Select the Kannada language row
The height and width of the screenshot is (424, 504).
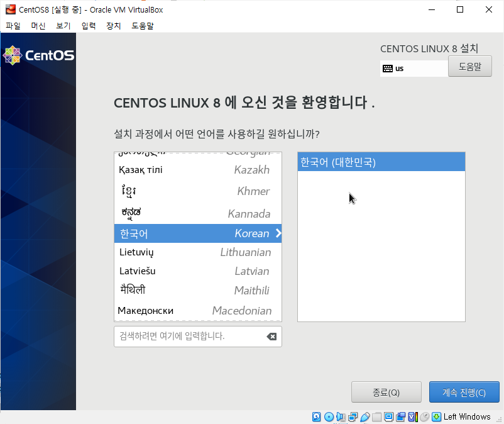tap(198, 213)
